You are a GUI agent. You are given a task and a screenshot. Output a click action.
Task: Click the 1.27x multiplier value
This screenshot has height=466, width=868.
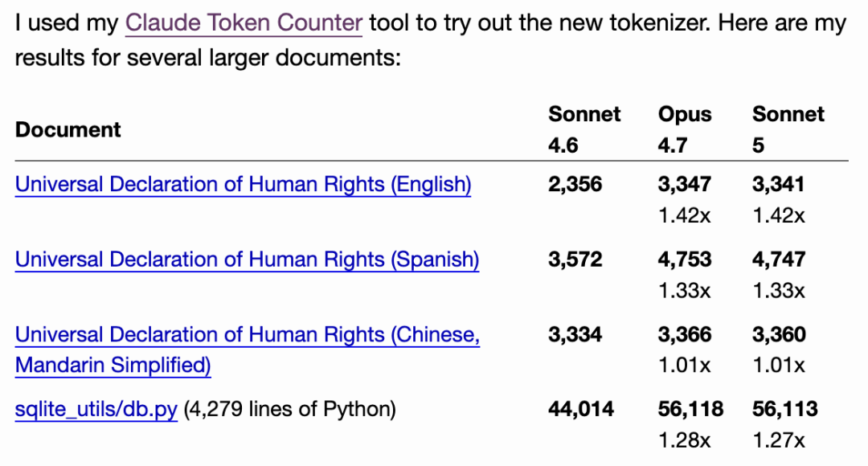coord(778,440)
